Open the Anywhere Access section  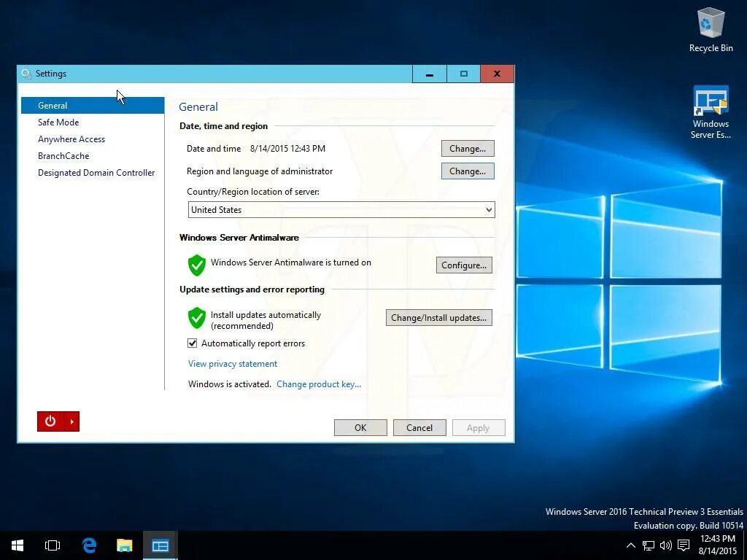pos(71,139)
